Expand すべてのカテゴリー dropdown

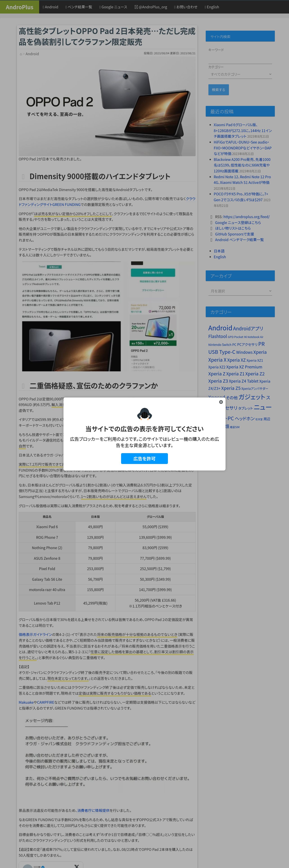click(x=240, y=74)
